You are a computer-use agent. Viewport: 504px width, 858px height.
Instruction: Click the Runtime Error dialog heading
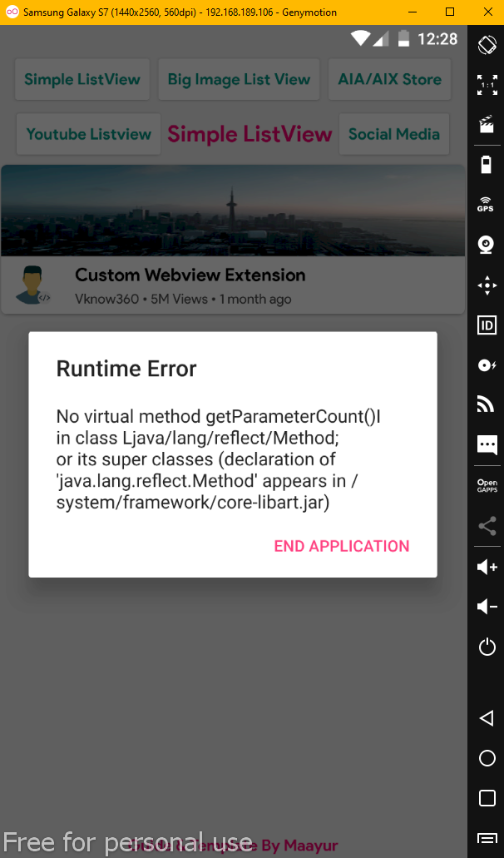pos(126,369)
